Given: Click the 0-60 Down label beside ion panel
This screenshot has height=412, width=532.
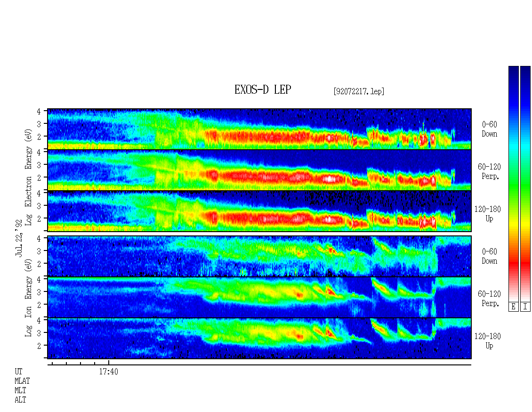Looking at the screenshot, I should click(489, 256).
